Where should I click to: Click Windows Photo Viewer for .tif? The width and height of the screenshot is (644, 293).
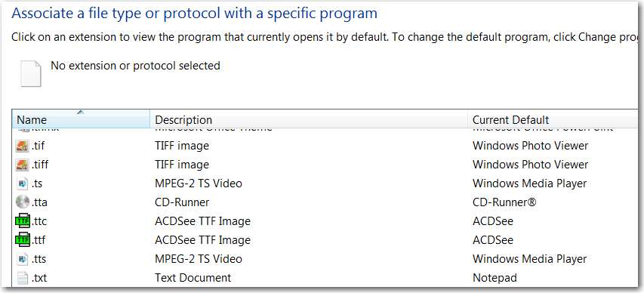tap(530, 146)
